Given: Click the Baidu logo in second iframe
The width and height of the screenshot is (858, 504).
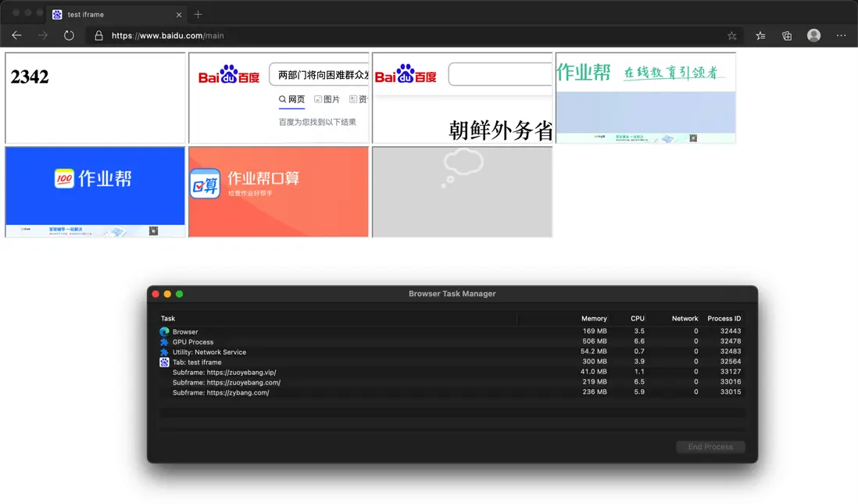Looking at the screenshot, I should tap(229, 75).
